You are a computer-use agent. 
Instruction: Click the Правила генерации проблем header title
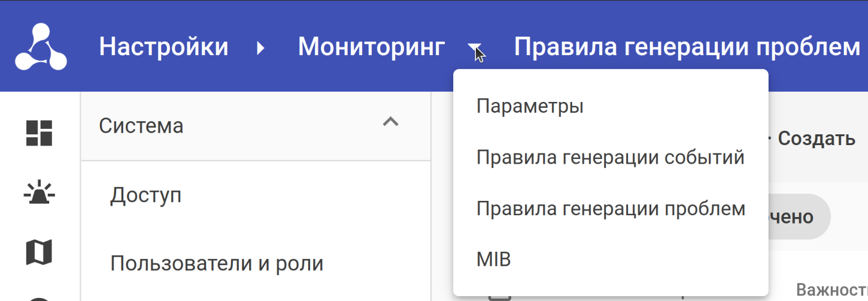pos(687,47)
